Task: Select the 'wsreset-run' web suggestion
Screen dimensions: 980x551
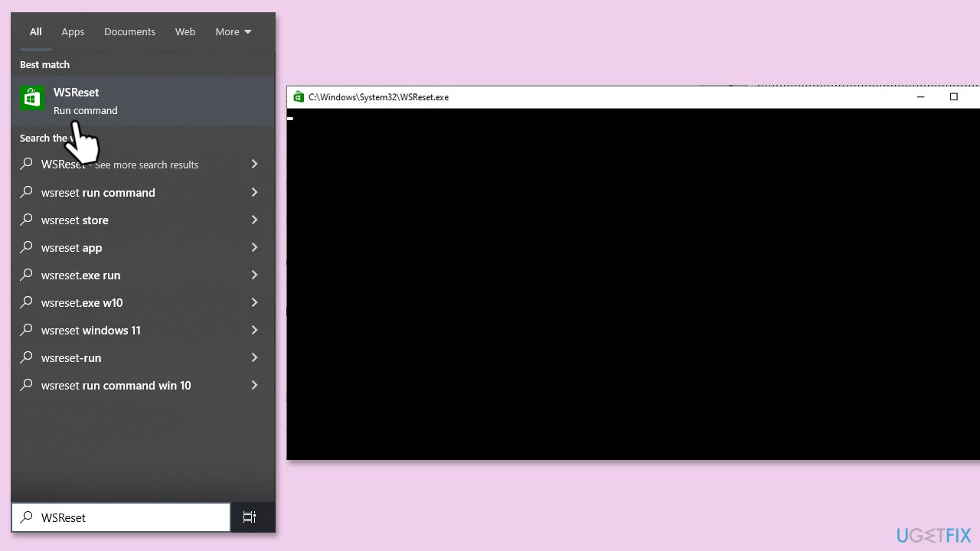Action: point(142,357)
